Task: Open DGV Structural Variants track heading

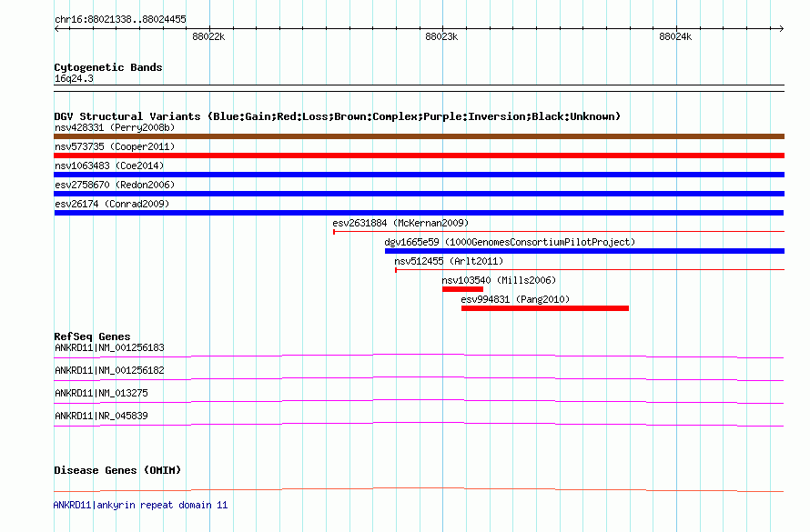Action: (x=338, y=116)
